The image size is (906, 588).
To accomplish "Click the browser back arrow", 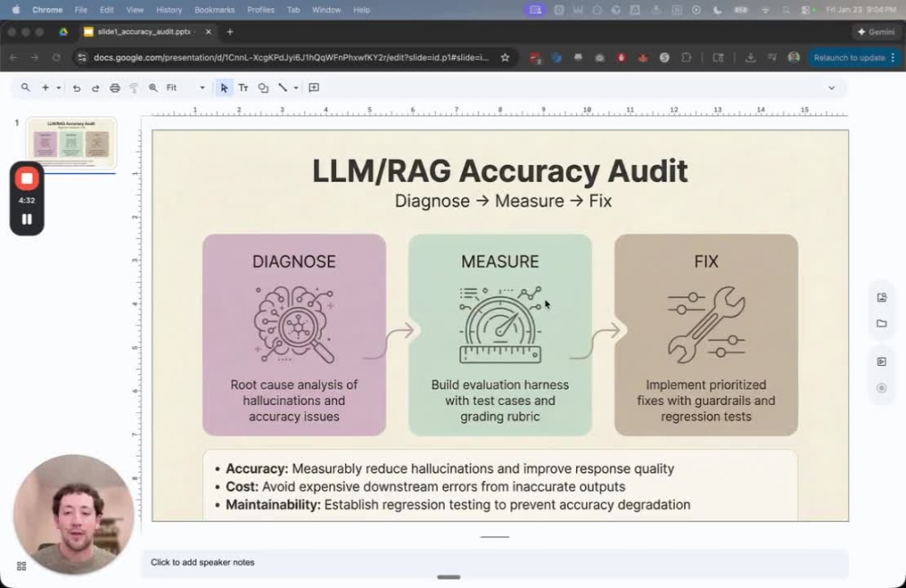I will (14, 57).
